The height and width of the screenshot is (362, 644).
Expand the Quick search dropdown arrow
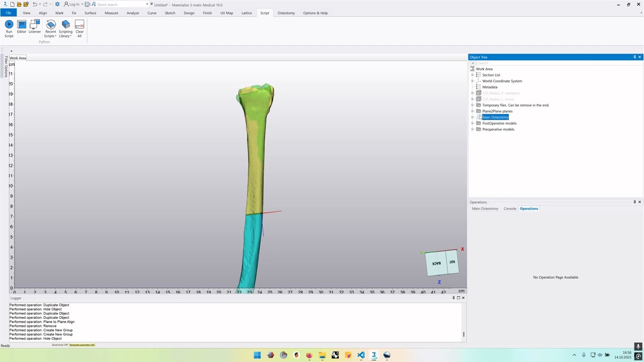click(147, 5)
